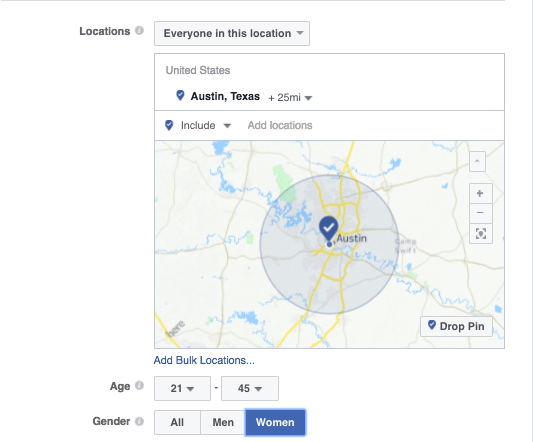Open the minimum age 21 dropdown

(x=183, y=388)
